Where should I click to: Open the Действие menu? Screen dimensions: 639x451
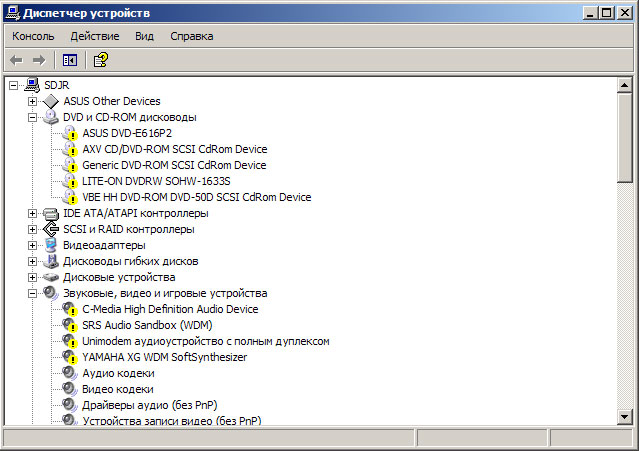point(95,36)
